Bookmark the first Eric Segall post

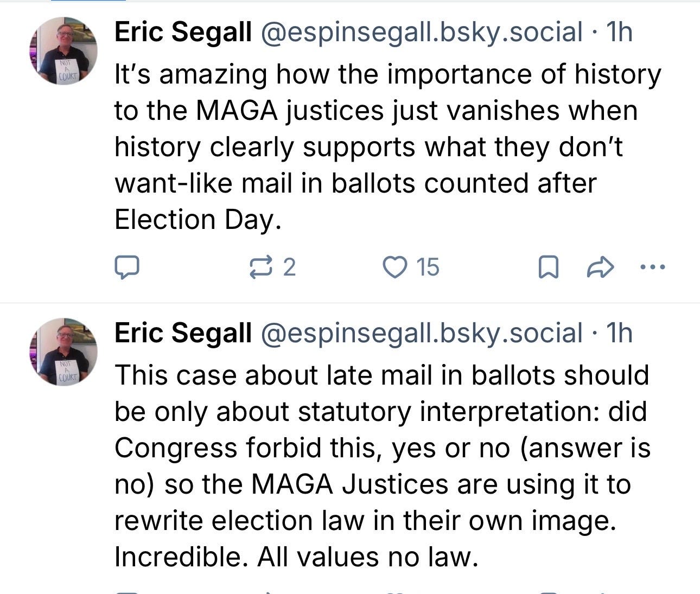548,267
